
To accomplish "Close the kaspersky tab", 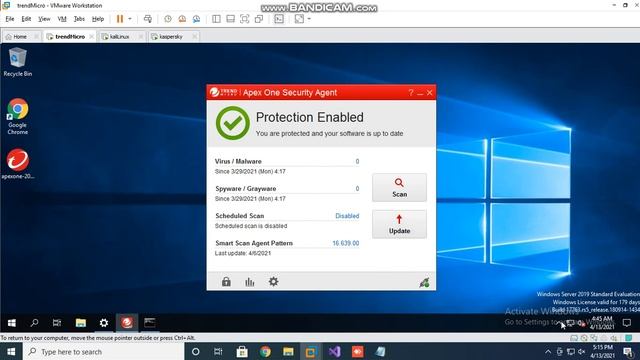I will [x=195, y=37].
